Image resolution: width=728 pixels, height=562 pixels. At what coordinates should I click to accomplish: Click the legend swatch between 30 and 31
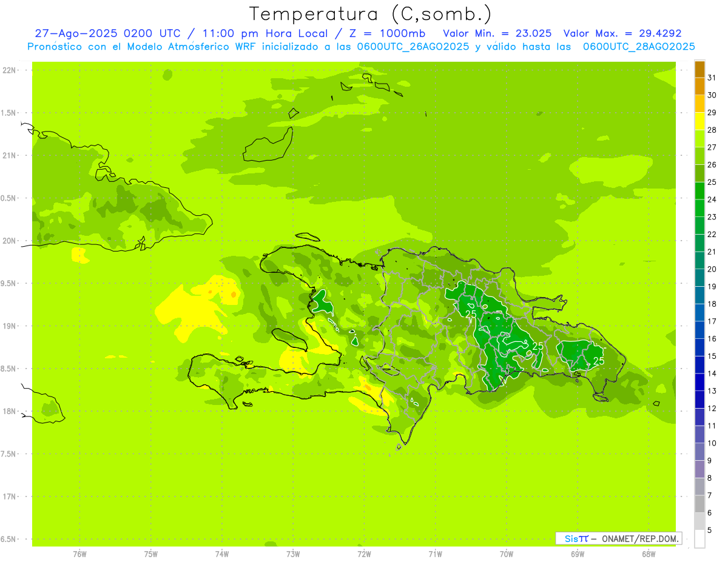click(x=699, y=87)
